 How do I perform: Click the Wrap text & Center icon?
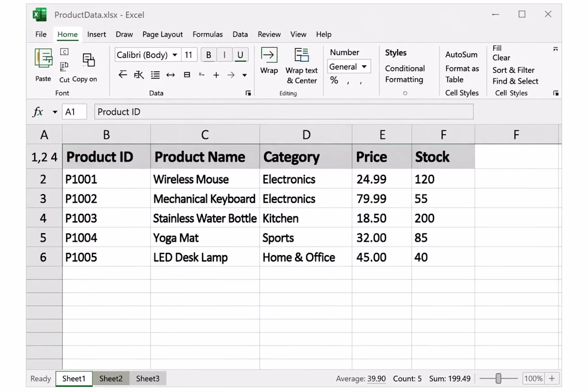pyautogui.click(x=301, y=55)
